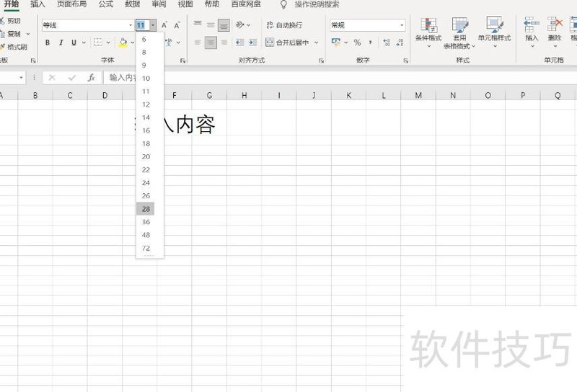This screenshot has height=392, width=577.
Task: Open accounting currency format icon
Action: tap(335, 43)
